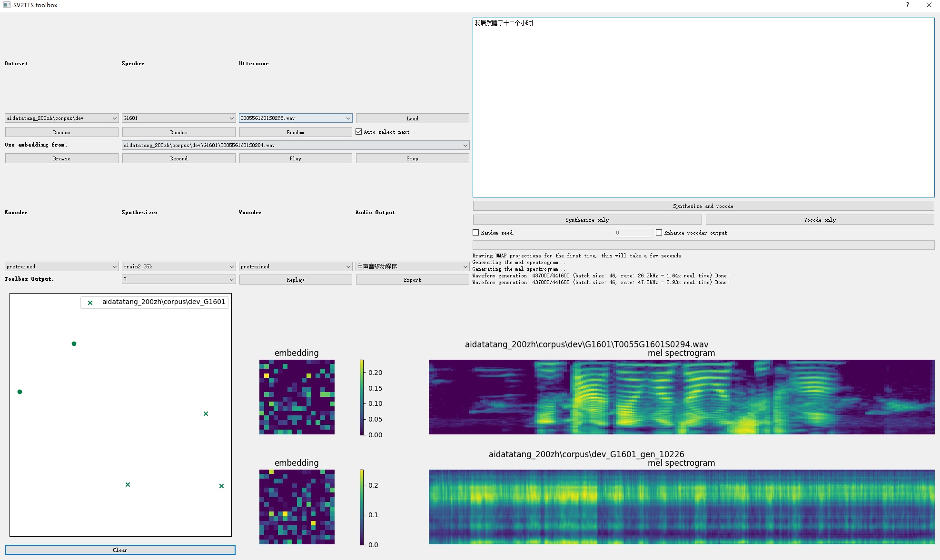
Task: Click the Clear button below UMAP plot
Action: [120, 550]
